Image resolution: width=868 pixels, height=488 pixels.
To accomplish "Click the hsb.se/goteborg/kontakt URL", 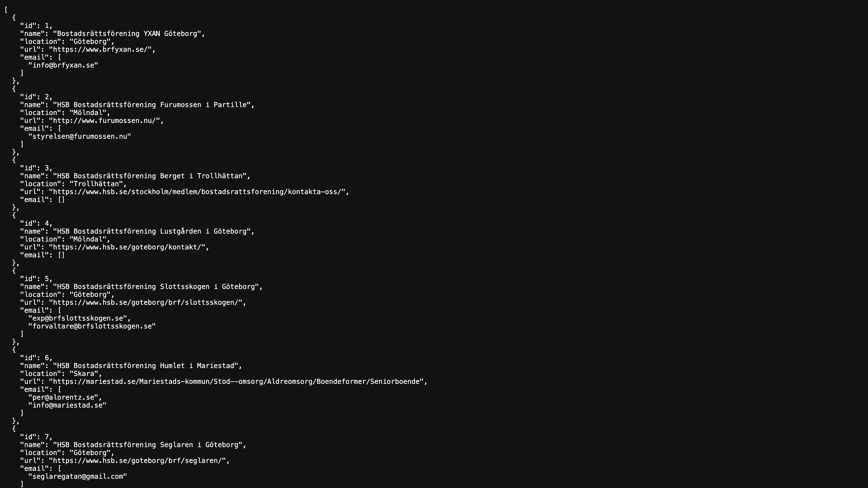I will pyautogui.click(x=129, y=247).
